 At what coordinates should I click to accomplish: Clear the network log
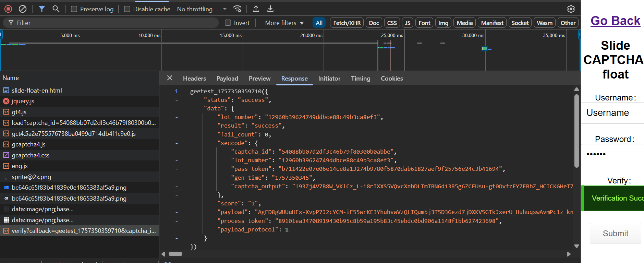[23, 9]
